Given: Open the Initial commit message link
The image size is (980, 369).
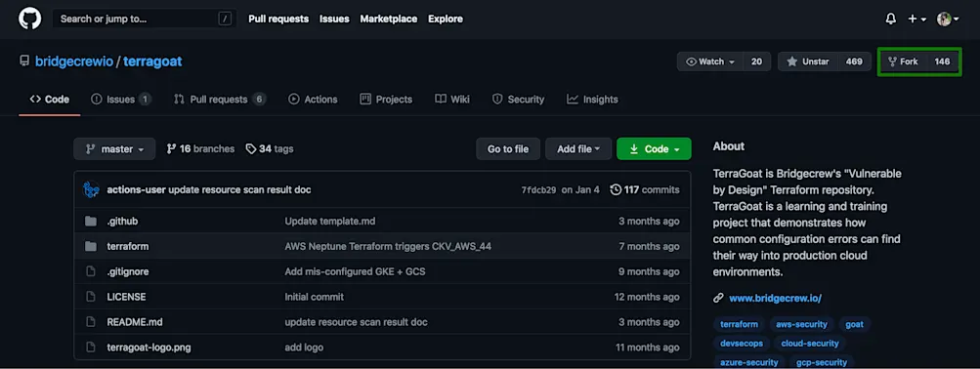Looking at the screenshot, I should (314, 297).
